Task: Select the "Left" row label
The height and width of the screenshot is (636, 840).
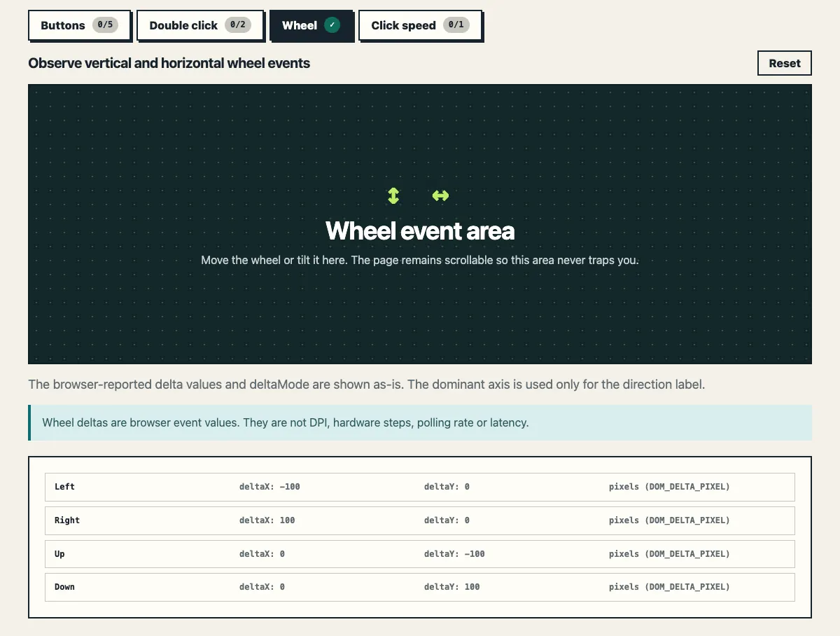Action: click(64, 487)
